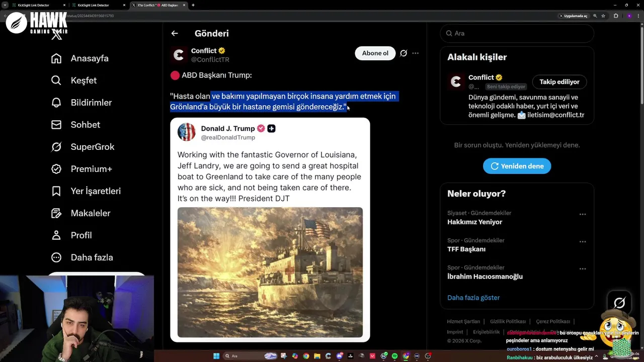
Task: Click the @realDonaldTrump handle
Action: [x=228, y=137]
